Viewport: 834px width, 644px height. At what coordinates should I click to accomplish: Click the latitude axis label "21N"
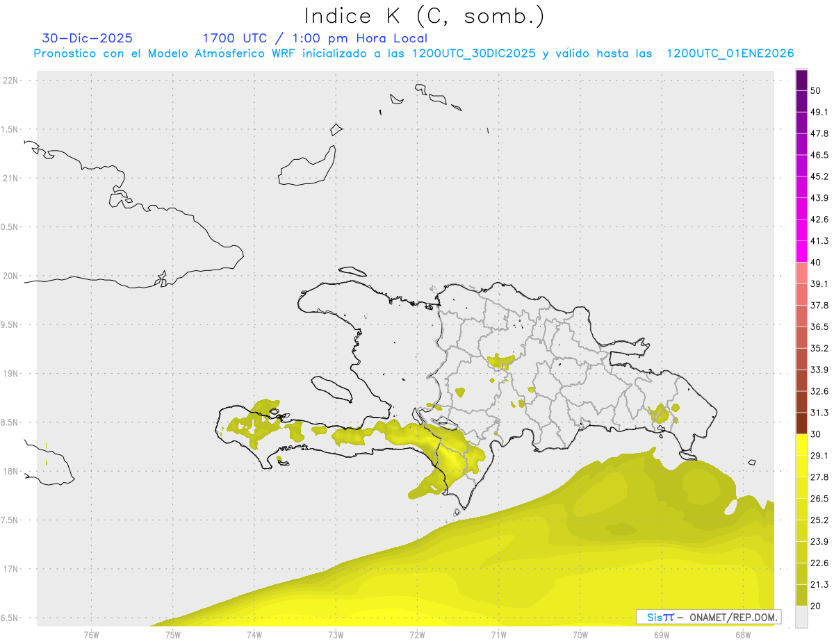tap(11, 178)
